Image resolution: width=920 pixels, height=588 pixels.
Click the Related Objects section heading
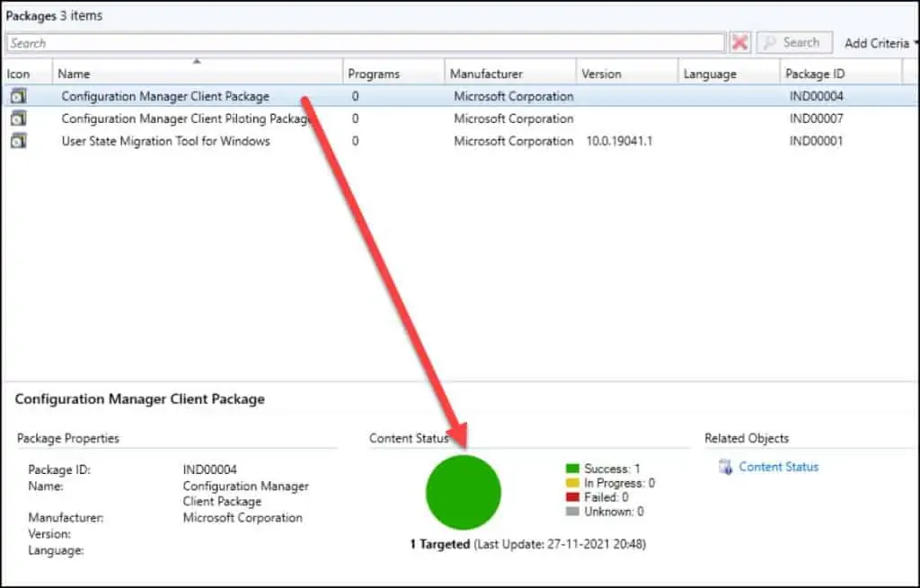coord(747,438)
